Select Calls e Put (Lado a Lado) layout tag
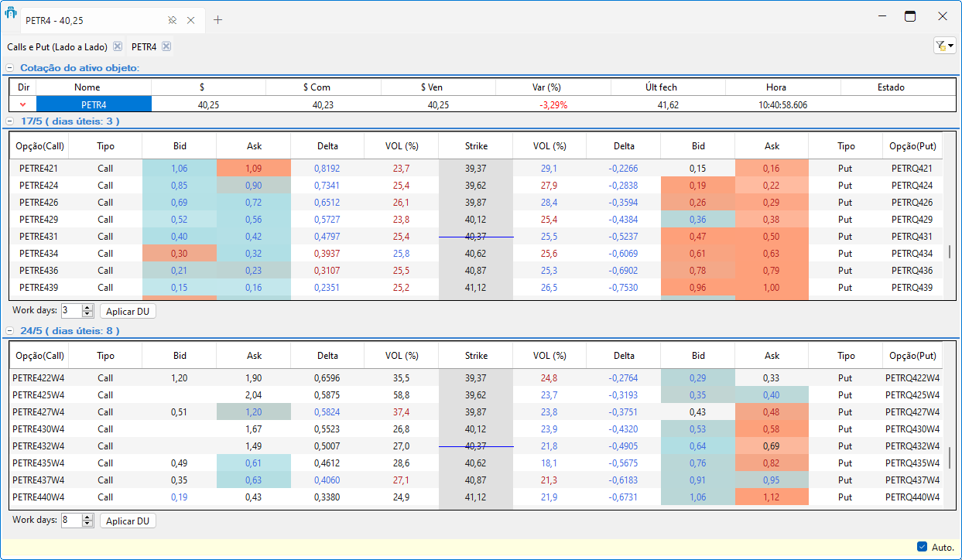 pyautogui.click(x=57, y=47)
